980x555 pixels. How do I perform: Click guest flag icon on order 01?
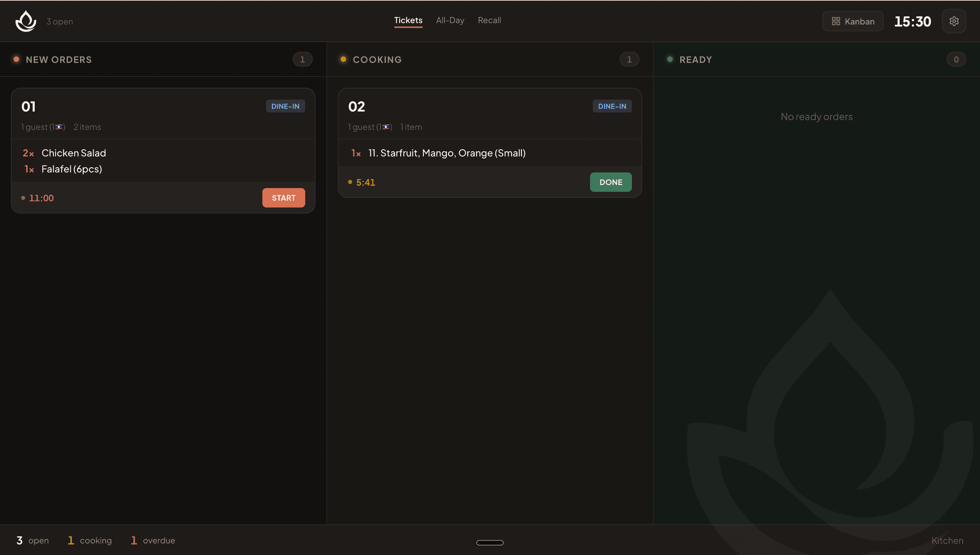[59, 127]
